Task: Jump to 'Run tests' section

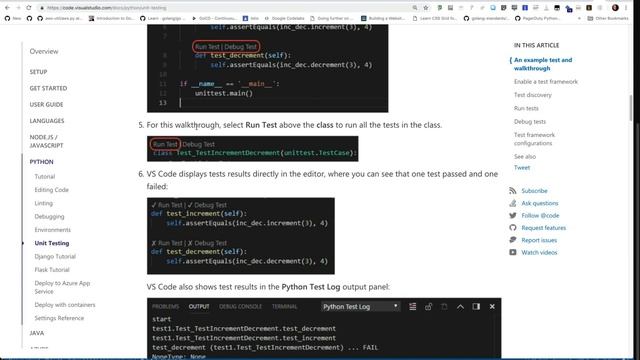Action: point(526,108)
